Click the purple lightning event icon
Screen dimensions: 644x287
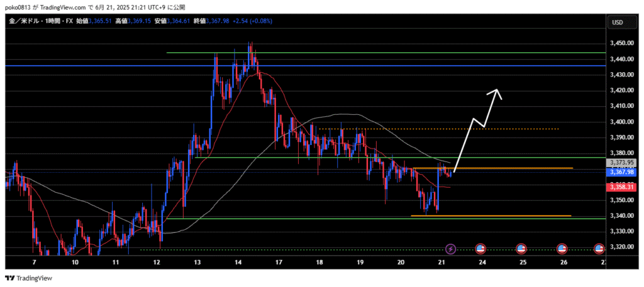(x=451, y=249)
